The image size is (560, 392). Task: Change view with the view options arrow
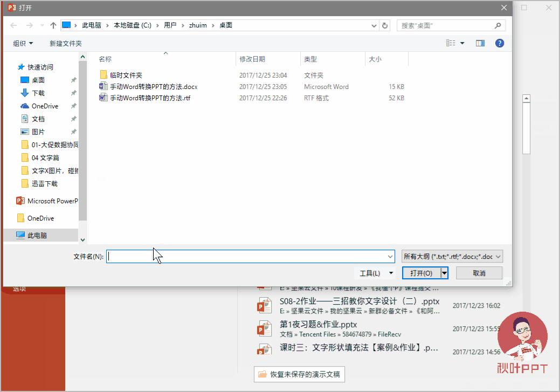coord(462,43)
